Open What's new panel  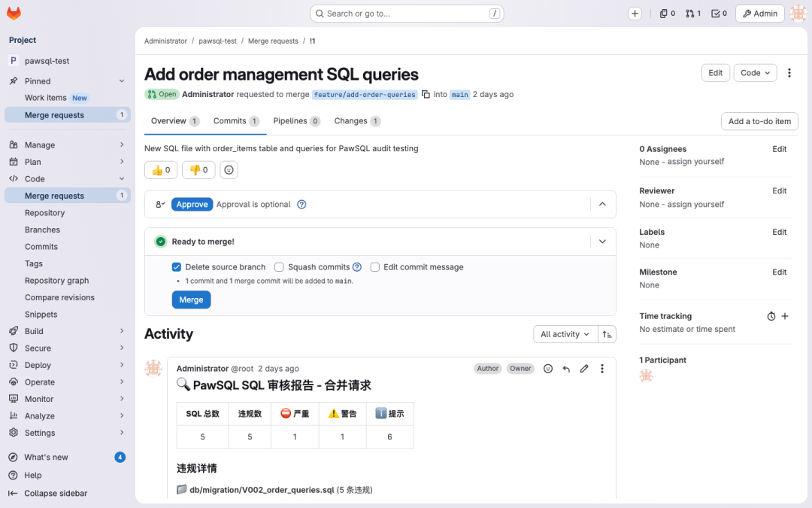pyautogui.click(x=68, y=458)
